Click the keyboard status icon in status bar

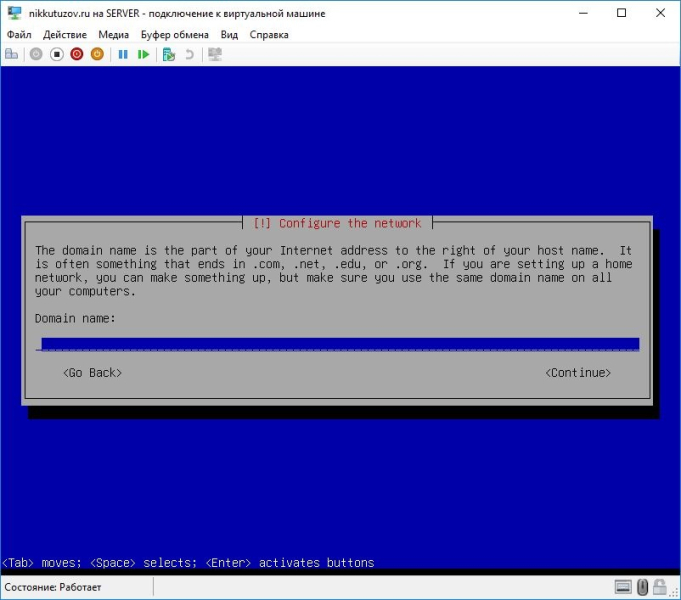tap(623, 587)
